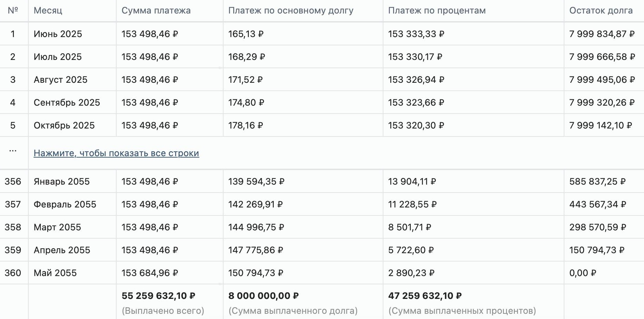Click the '(Сумма выплаченного долга)' caption
Image resolution: width=644 pixels, height=319 pixels.
[x=293, y=311]
